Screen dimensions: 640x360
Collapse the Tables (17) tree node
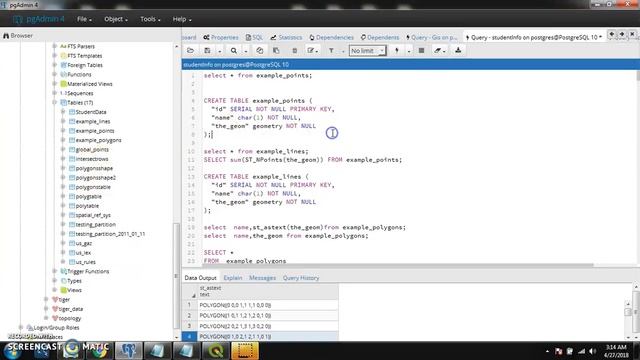(x=55, y=102)
